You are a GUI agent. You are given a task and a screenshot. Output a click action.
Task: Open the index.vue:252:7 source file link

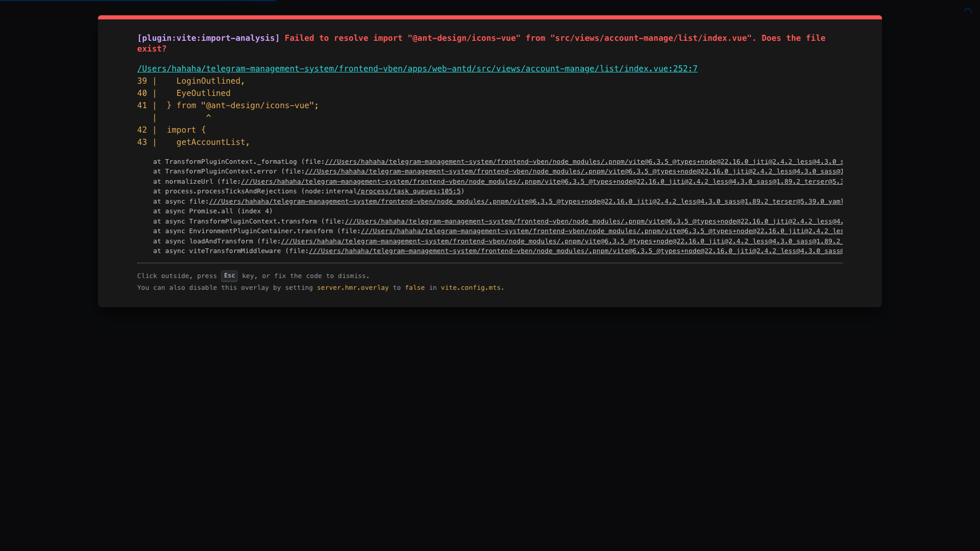pyautogui.click(x=417, y=69)
